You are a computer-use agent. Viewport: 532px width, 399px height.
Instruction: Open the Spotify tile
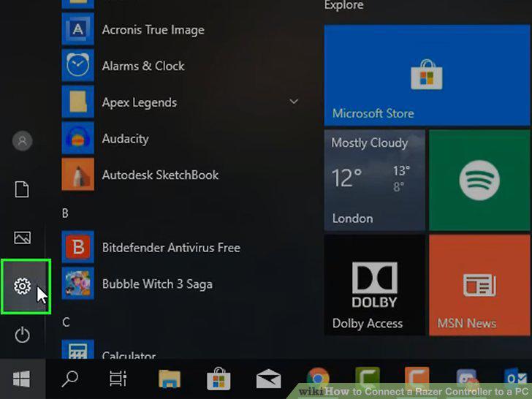(479, 180)
